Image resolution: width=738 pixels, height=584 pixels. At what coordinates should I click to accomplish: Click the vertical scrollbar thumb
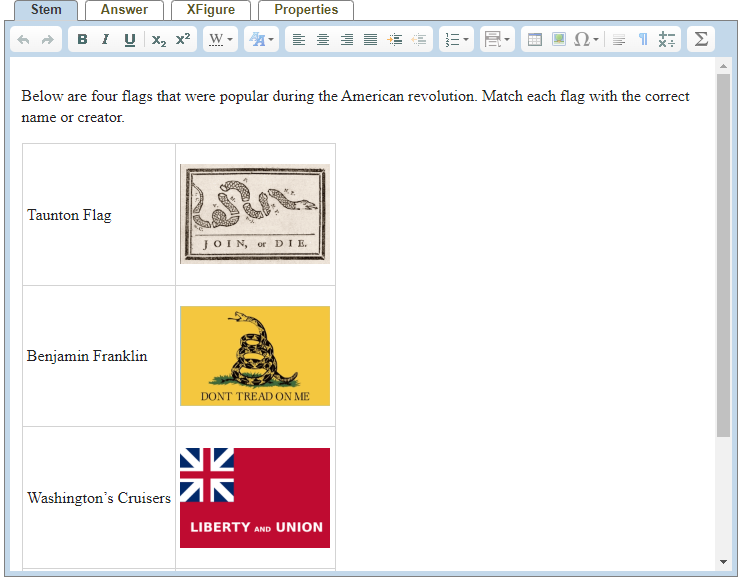[x=723, y=255]
